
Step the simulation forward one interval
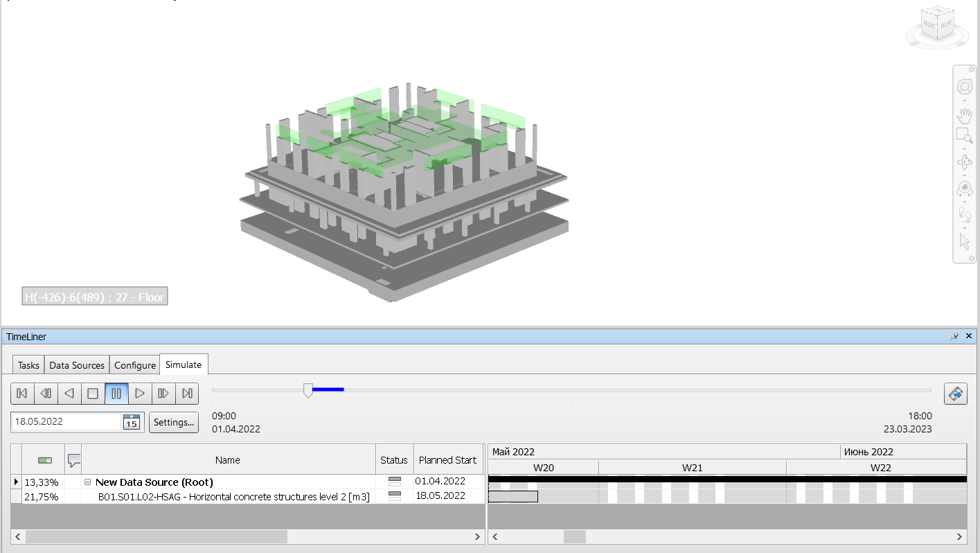(163, 394)
